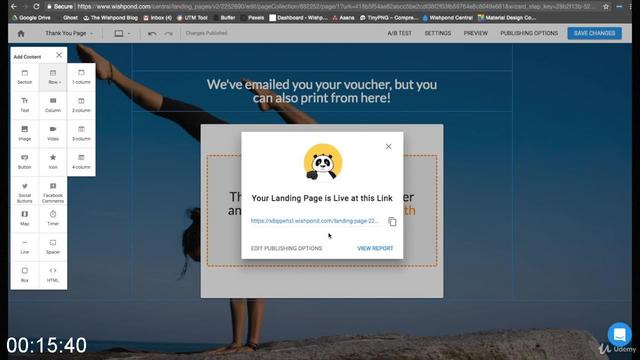Add a Box element
Viewport: 640px width, 360px height.
[24, 275]
